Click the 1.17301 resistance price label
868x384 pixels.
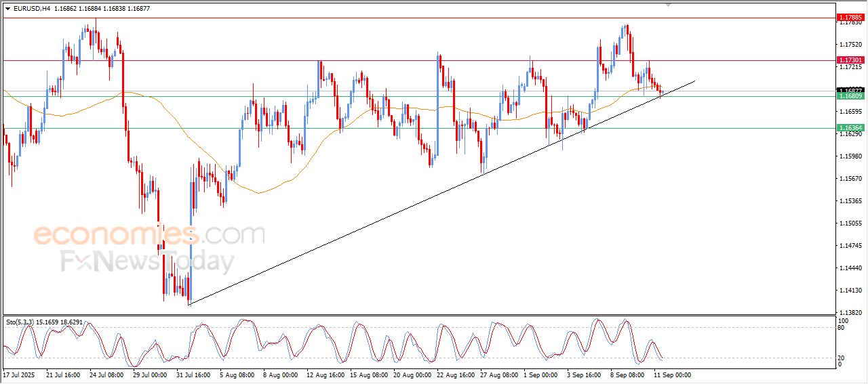pyautogui.click(x=850, y=60)
